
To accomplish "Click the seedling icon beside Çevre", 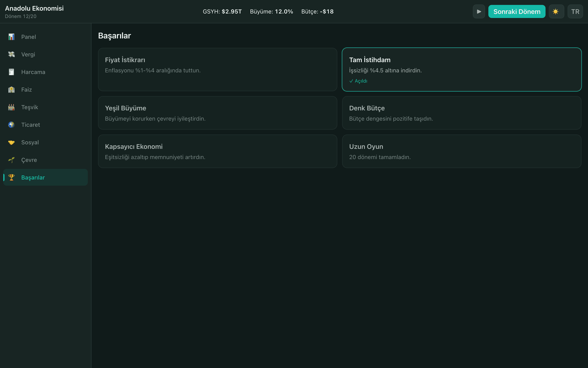I will coord(11,160).
